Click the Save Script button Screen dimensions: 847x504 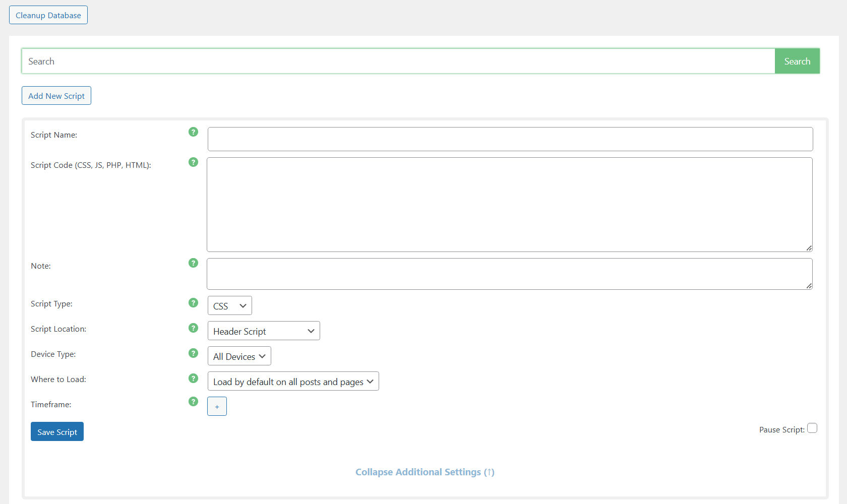pyautogui.click(x=57, y=432)
